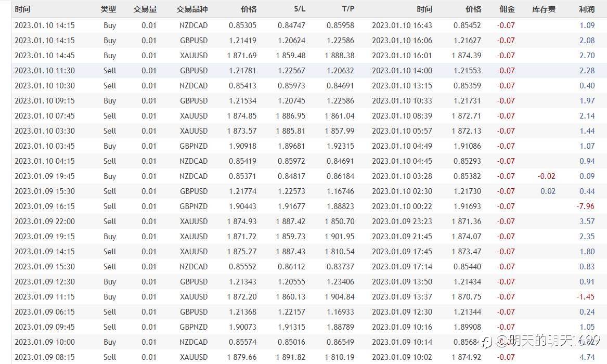Select the close price 1.21627
The height and width of the screenshot is (364, 607).
[x=467, y=41]
